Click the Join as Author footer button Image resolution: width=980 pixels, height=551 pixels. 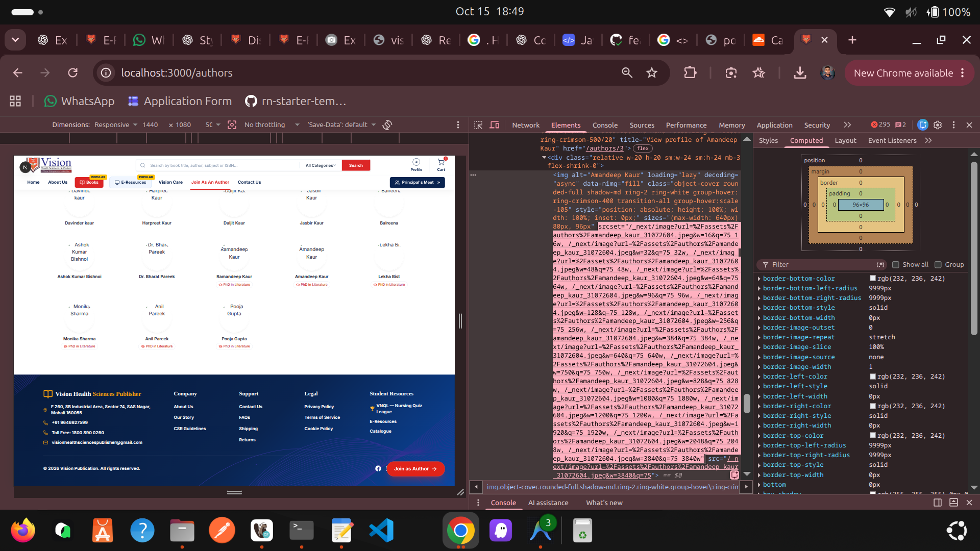click(x=415, y=468)
